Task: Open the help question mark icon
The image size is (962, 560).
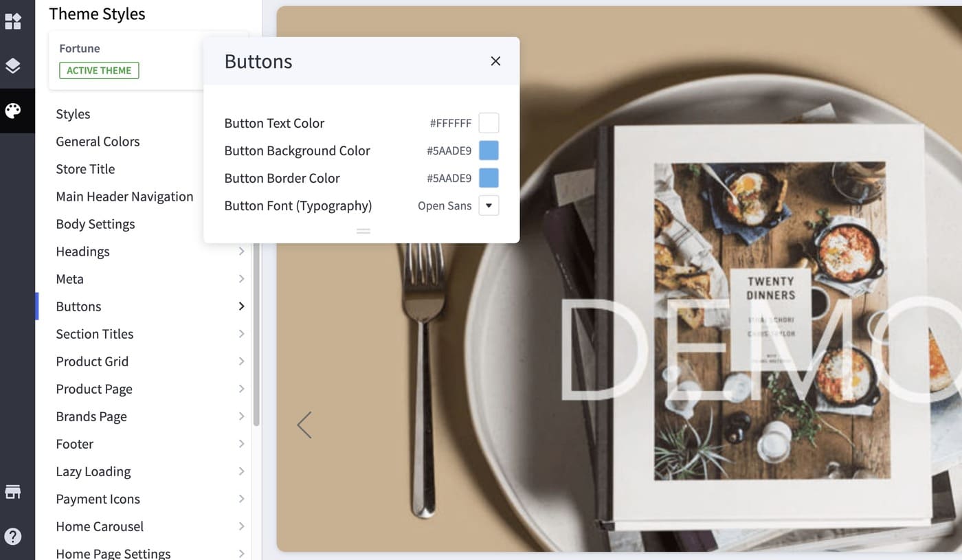Action: [x=13, y=537]
